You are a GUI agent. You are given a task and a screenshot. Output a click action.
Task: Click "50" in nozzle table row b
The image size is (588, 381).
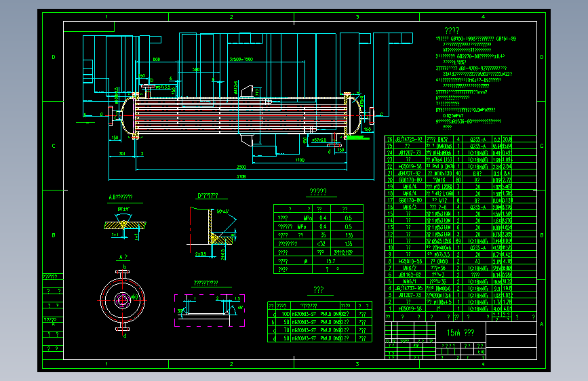pyautogui.click(x=286, y=322)
